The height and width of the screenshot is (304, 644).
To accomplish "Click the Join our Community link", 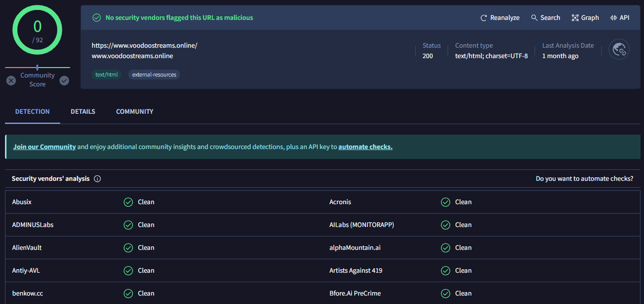I will [44, 147].
